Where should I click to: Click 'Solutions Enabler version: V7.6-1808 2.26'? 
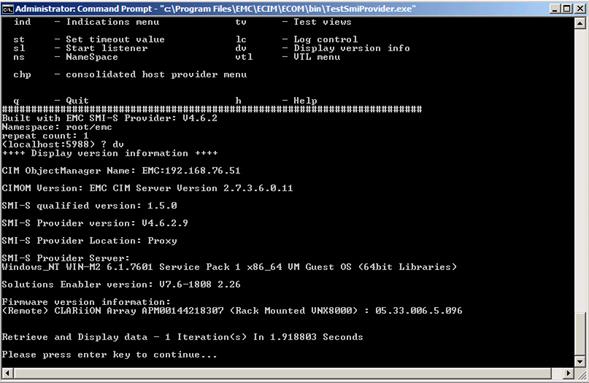coord(121,285)
